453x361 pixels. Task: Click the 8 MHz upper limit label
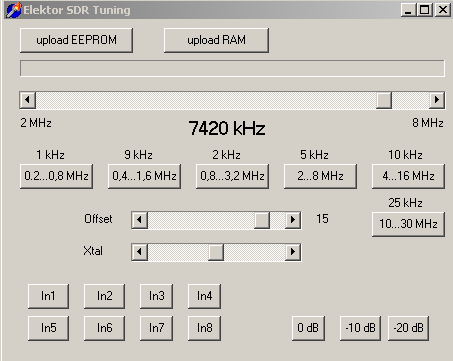pos(428,123)
